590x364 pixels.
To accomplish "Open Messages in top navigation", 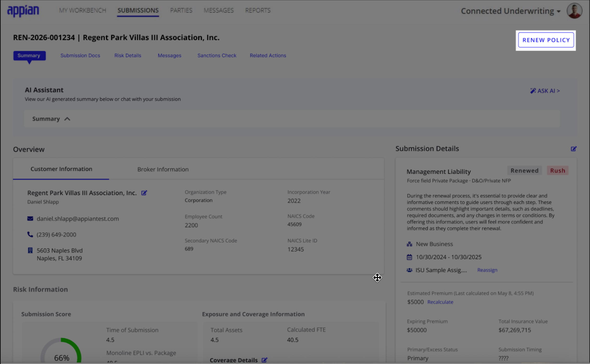I will pyautogui.click(x=219, y=10).
